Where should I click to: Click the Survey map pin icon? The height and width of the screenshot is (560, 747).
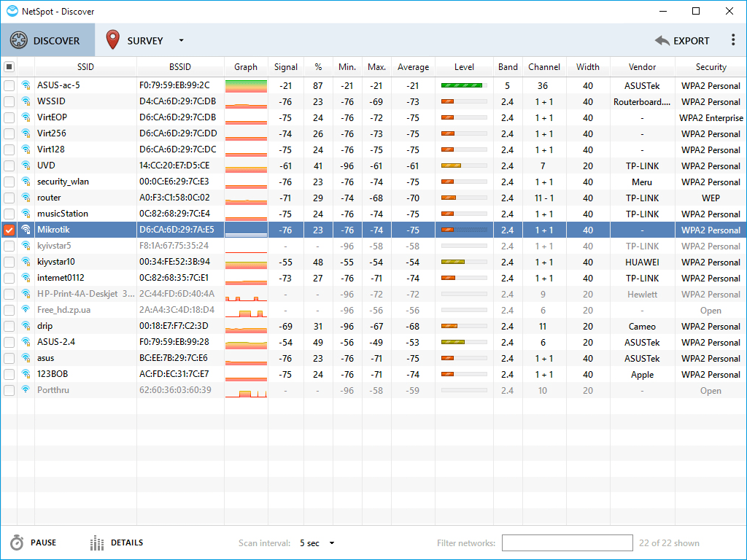coord(112,40)
